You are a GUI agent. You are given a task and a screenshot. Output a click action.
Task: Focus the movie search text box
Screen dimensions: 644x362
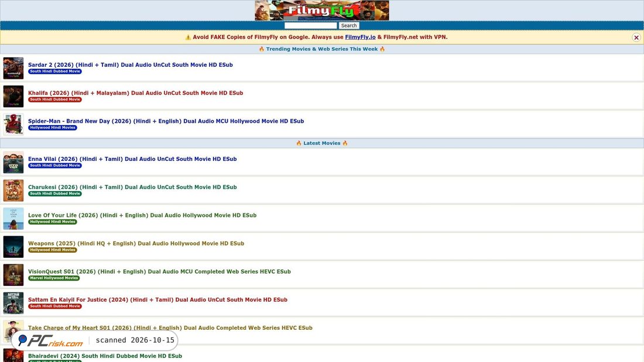coord(310,26)
